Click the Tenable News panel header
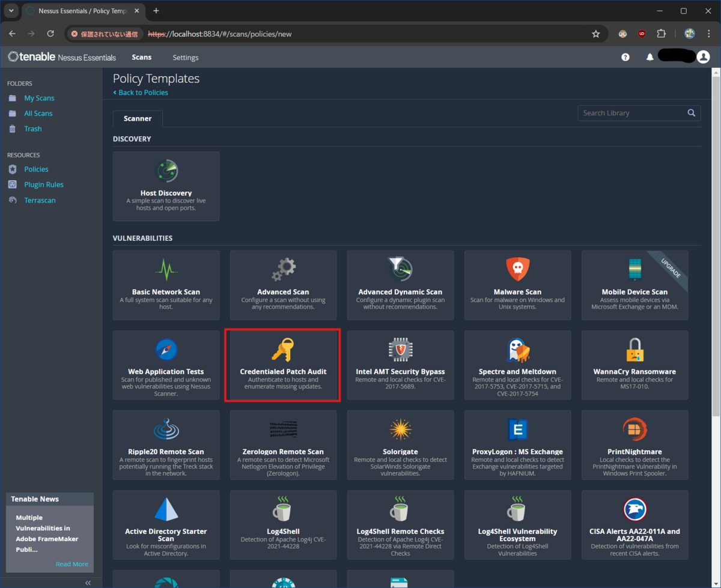This screenshot has width=721, height=588. pos(50,499)
